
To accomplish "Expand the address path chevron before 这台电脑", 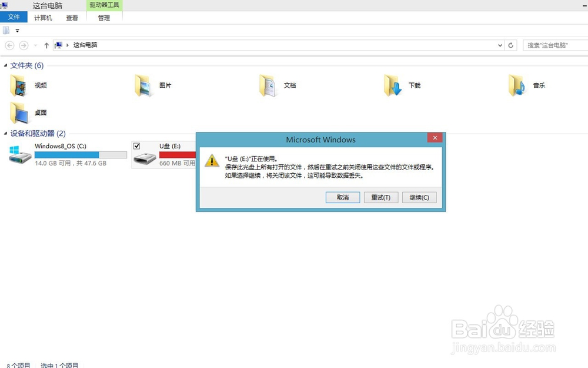I will [x=68, y=45].
